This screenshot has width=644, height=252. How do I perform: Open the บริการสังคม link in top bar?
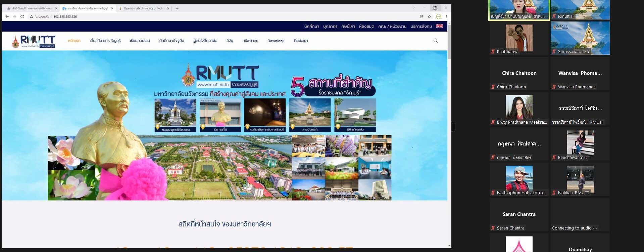click(421, 26)
